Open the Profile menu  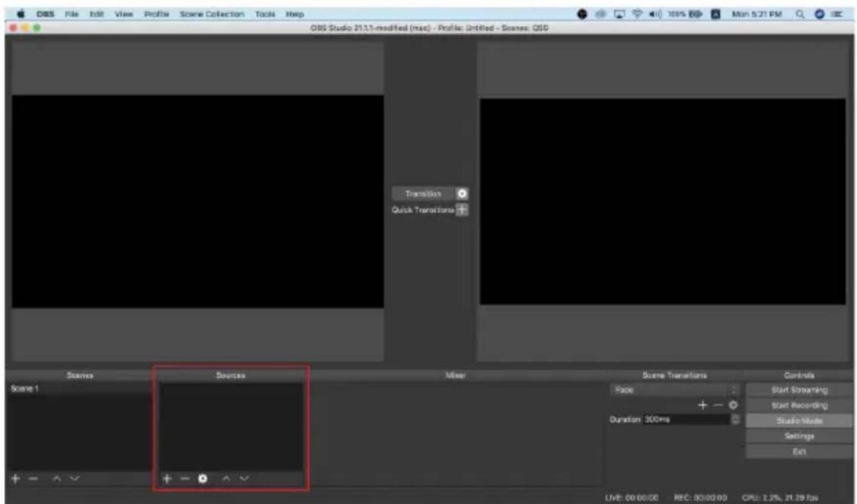point(156,14)
